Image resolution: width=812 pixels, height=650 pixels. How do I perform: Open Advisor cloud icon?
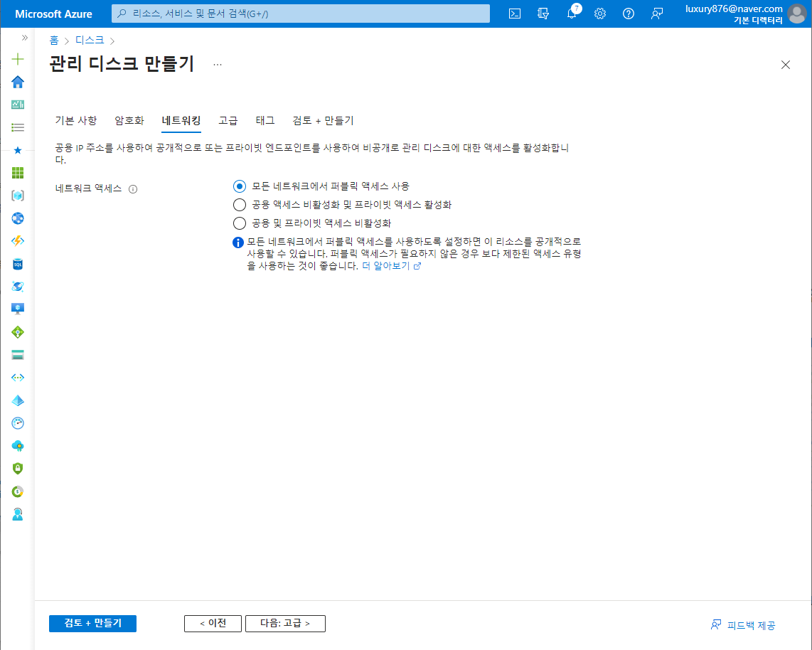[18, 446]
